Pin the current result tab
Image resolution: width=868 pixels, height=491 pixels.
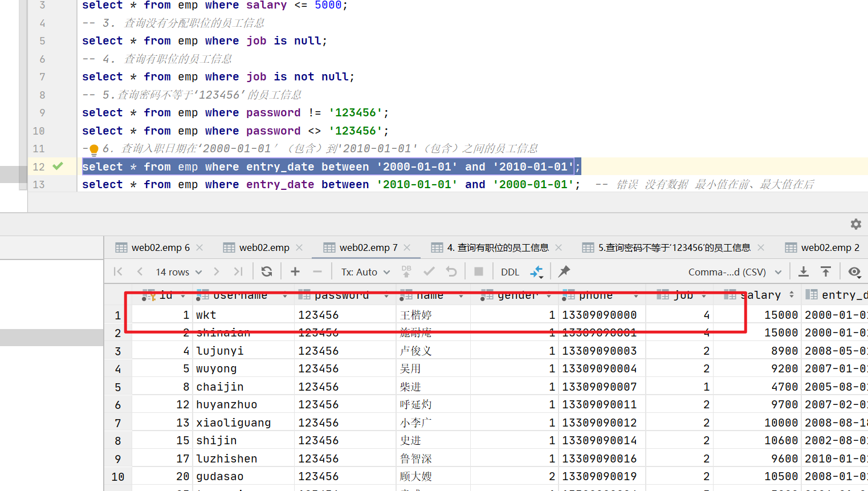564,271
